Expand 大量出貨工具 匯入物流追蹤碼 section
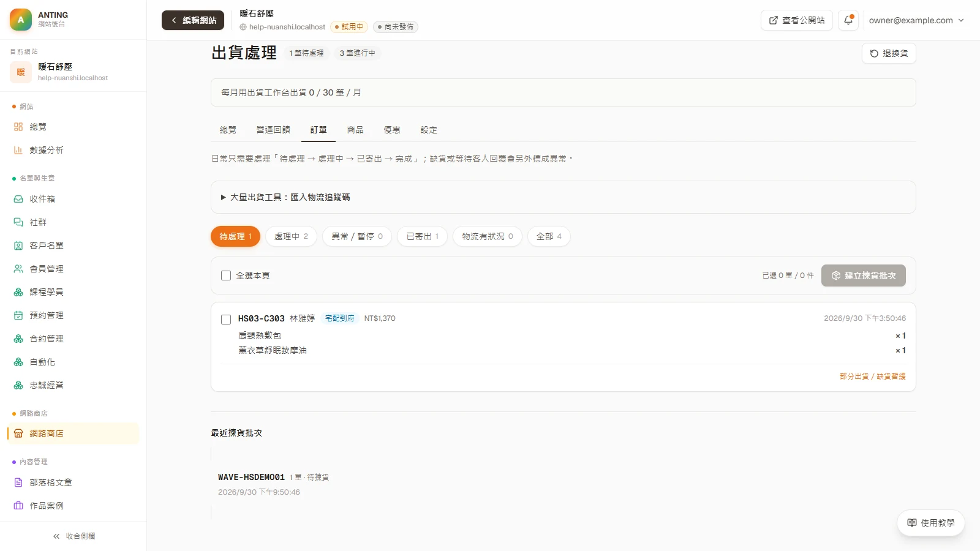This screenshot has height=551, width=980. point(563,197)
